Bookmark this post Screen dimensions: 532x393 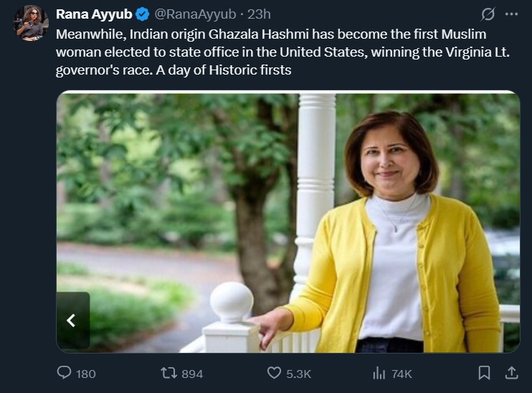tap(485, 373)
